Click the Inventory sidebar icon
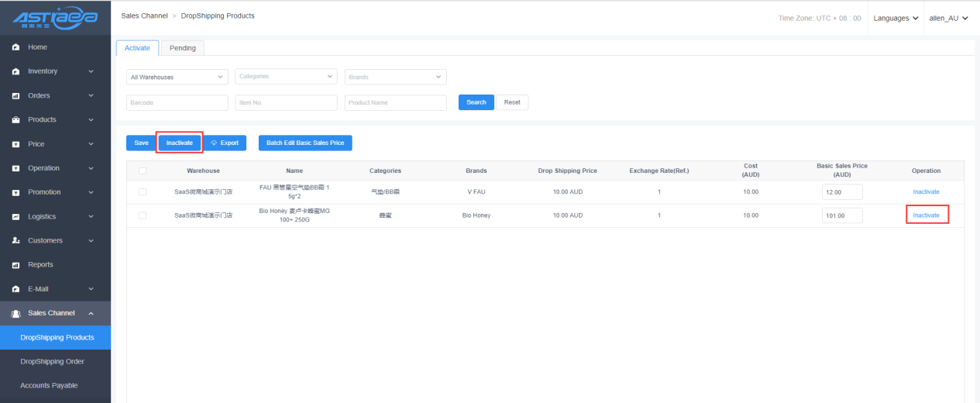 click(x=15, y=71)
